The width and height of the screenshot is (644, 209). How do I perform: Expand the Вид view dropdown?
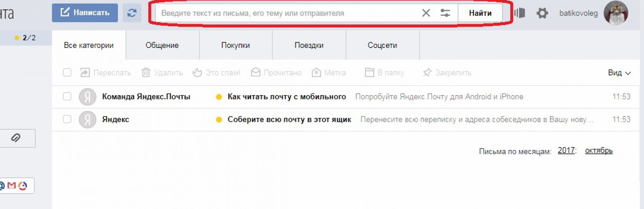(x=619, y=73)
